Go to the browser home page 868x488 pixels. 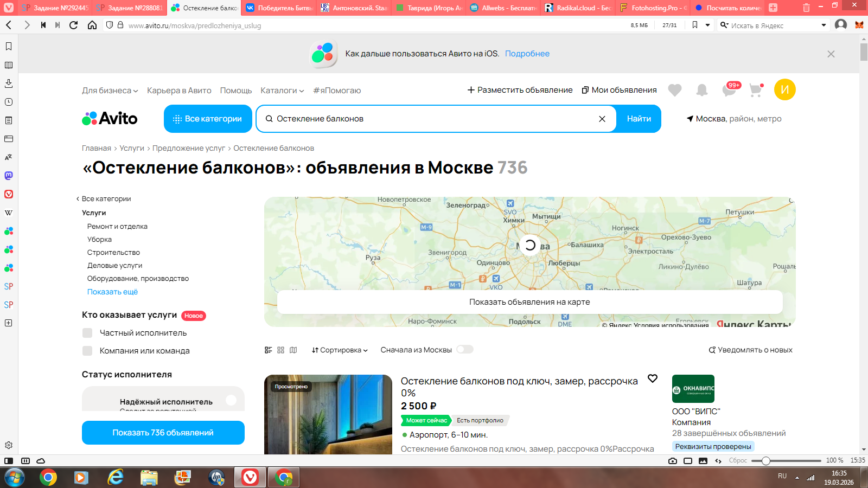pyautogui.click(x=92, y=25)
